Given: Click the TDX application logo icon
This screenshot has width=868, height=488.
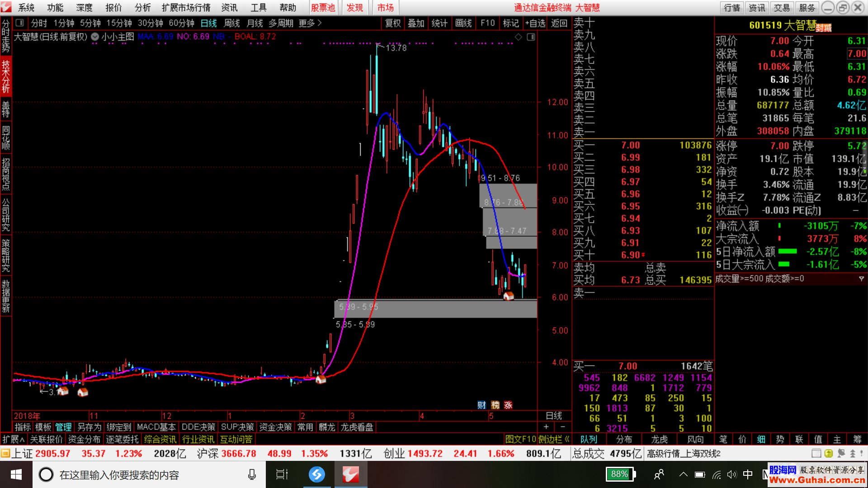Looking at the screenshot, I should click(x=6, y=7).
